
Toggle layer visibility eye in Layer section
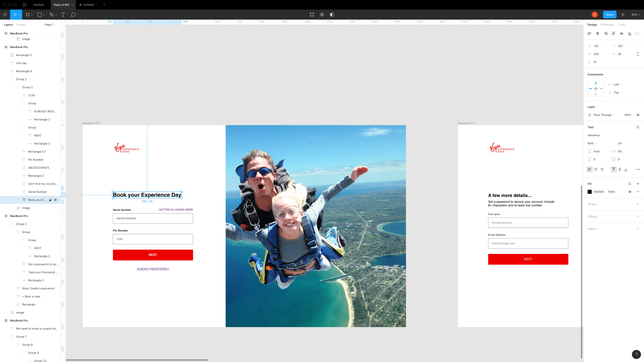[x=638, y=115]
